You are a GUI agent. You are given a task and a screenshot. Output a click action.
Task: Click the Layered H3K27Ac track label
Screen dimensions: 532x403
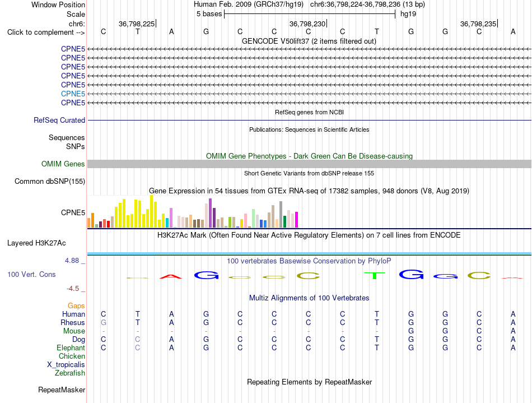coord(36,243)
